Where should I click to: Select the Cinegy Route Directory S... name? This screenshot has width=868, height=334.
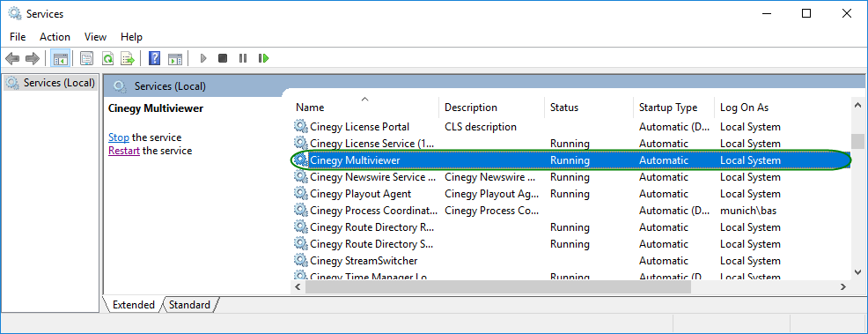pos(372,244)
